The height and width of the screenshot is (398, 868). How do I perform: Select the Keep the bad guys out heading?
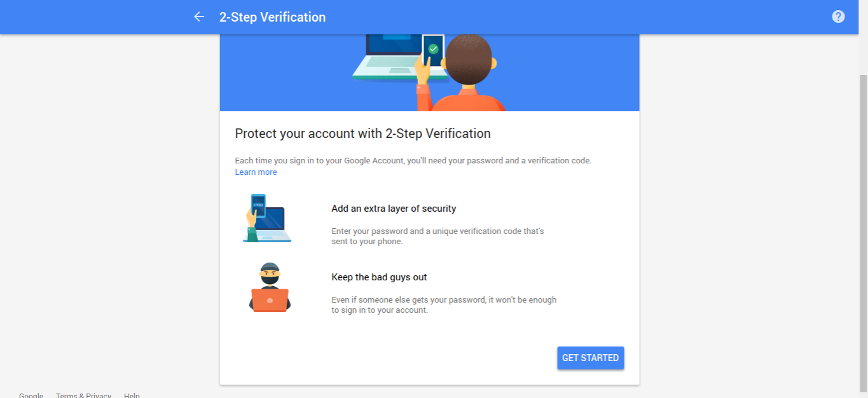(x=379, y=277)
